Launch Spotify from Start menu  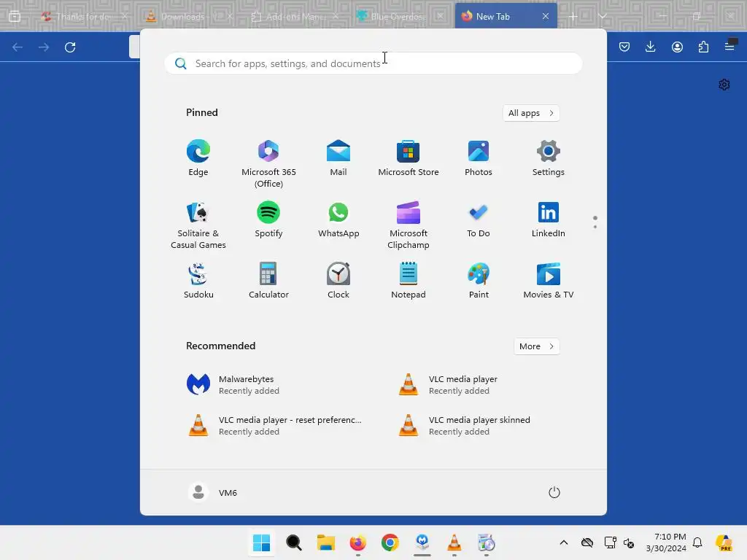click(268, 219)
